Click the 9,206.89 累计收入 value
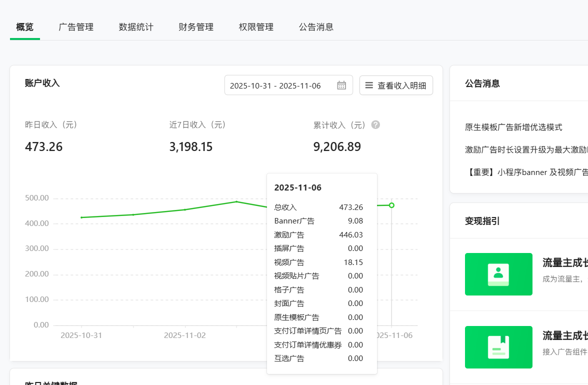This screenshot has width=588, height=385. [337, 146]
